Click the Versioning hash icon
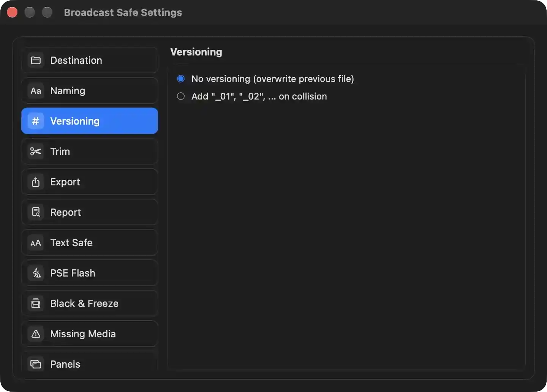Viewport: 547px width, 392px height. tap(36, 121)
